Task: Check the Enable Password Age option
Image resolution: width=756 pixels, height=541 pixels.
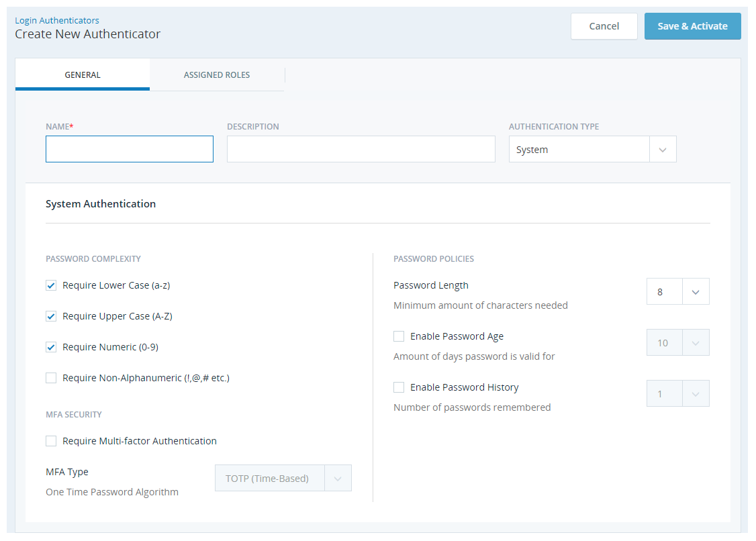Action: [399, 336]
